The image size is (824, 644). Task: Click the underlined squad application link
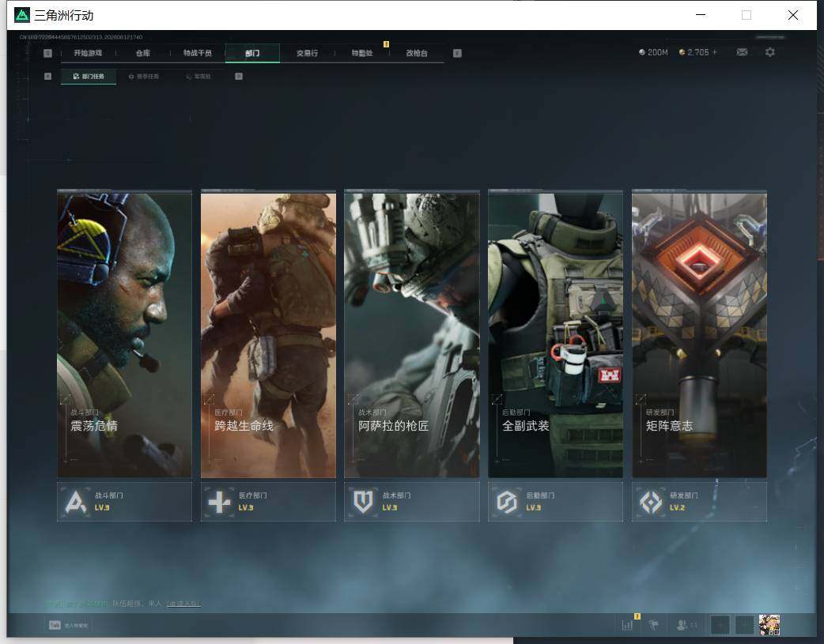[183, 604]
